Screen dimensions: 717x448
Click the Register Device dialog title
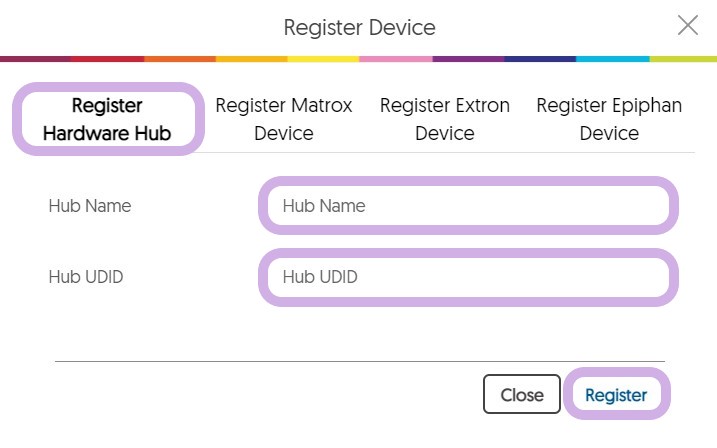tap(359, 27)
